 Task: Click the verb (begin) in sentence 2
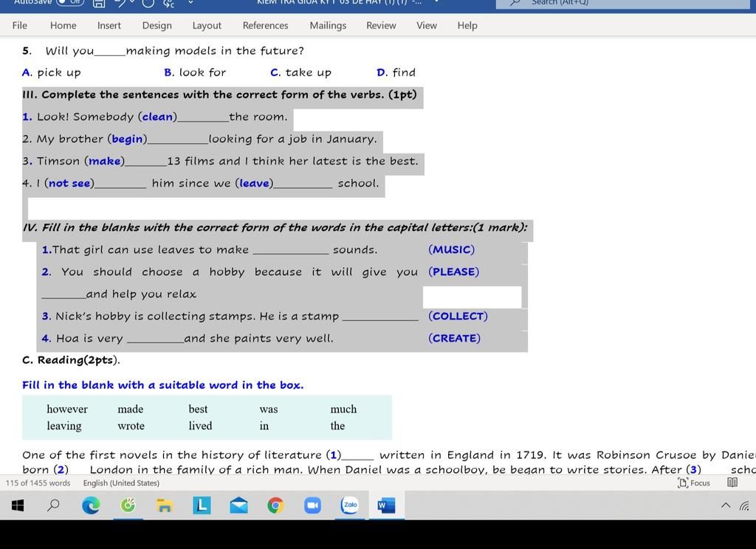point(127,139)
